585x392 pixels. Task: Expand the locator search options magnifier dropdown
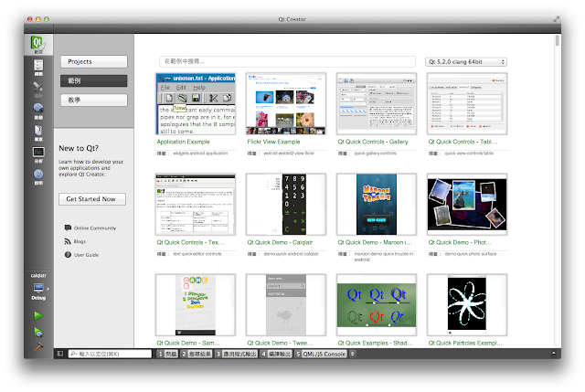pyautogui.click(x=73, y=354)
